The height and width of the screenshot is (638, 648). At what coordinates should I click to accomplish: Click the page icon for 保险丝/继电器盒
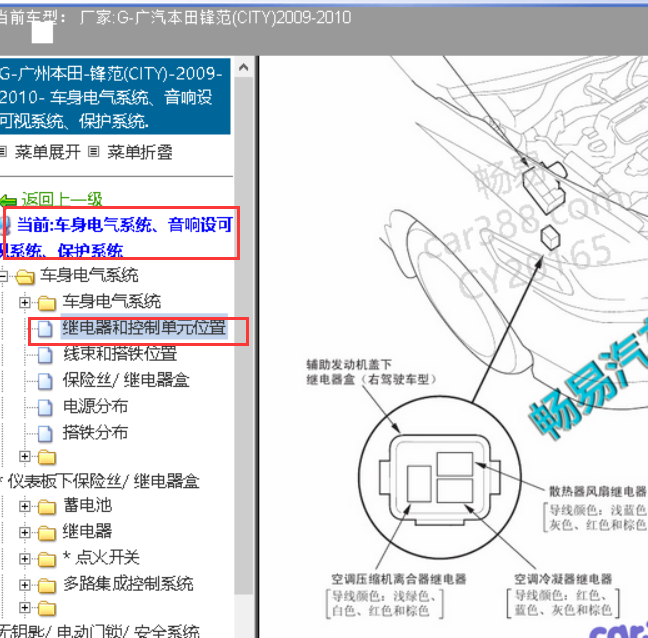[45, 381]
